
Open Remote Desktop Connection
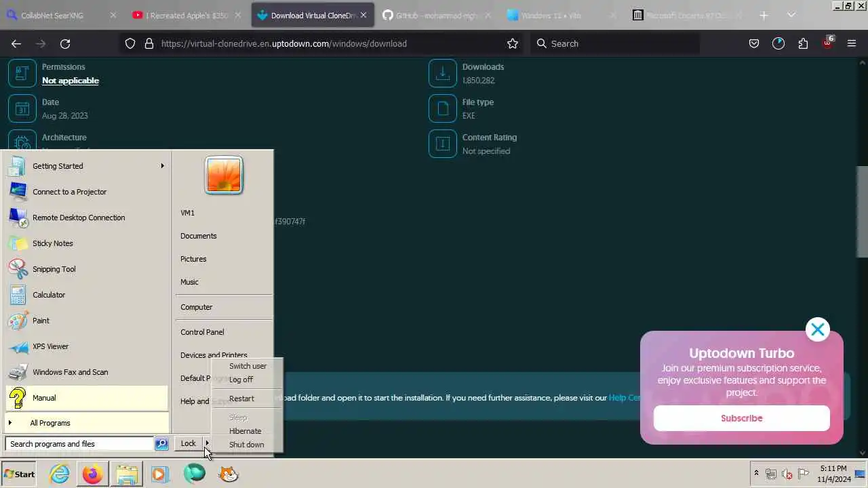click(x=87, y=218)
